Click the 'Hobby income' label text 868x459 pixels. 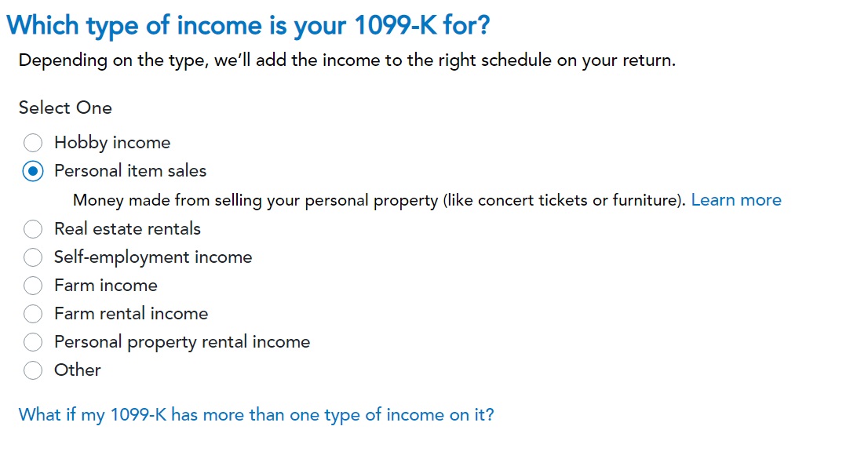tap(112, 143)
